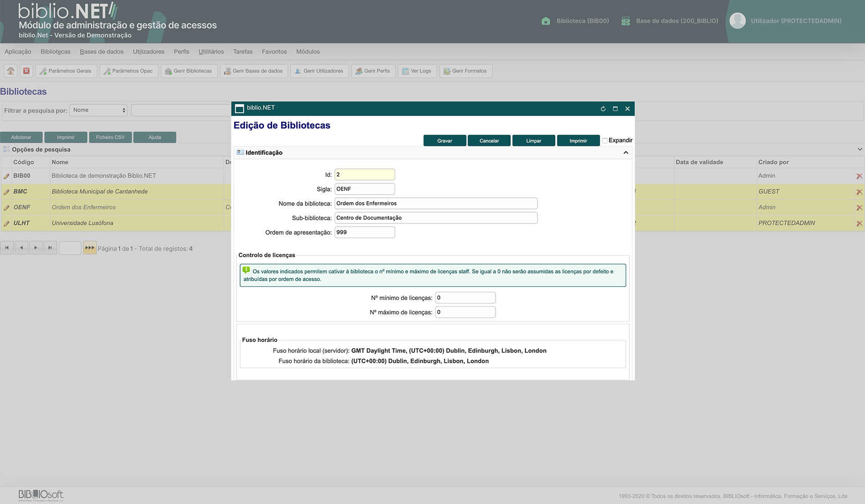Click the Ficheiro CSV button
The image size is (865, 504).
click(x=110, y=137)
